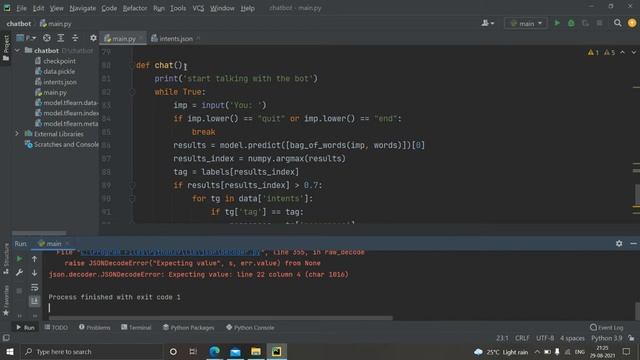The height and width of the screenshot is (360, 640).
Task: Open the Event Log
Action: [x=607, y=327]
